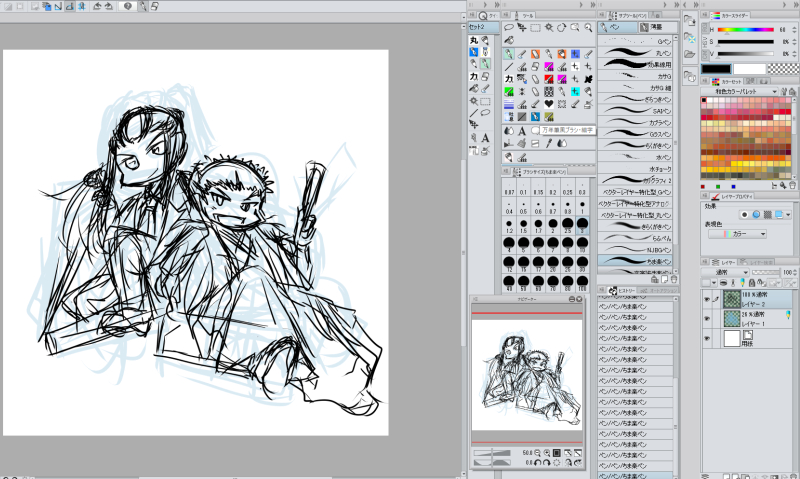Click the Navigator canvas thumbnail preview
Viewport: 800px width, 479px height.
coord(526,374)
